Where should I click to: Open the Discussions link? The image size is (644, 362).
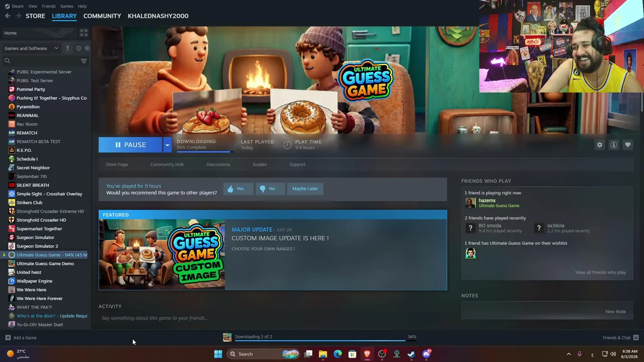[x=218, y=164]
